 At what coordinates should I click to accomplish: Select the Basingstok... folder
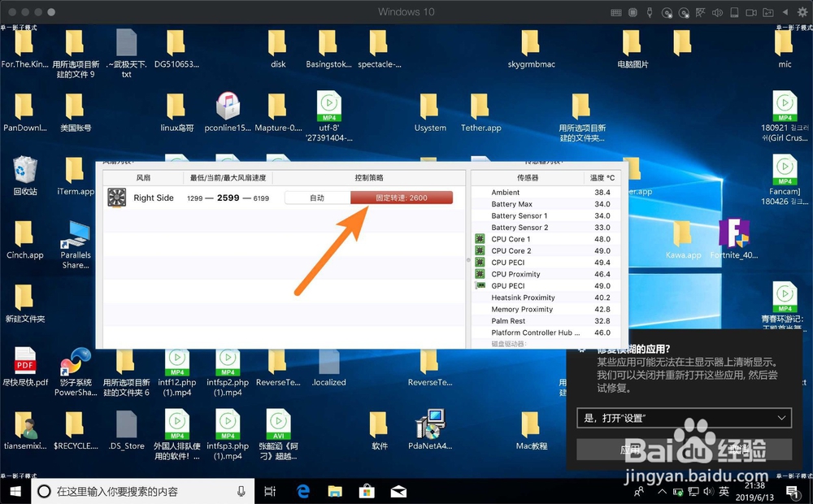[x=328, y=49]
